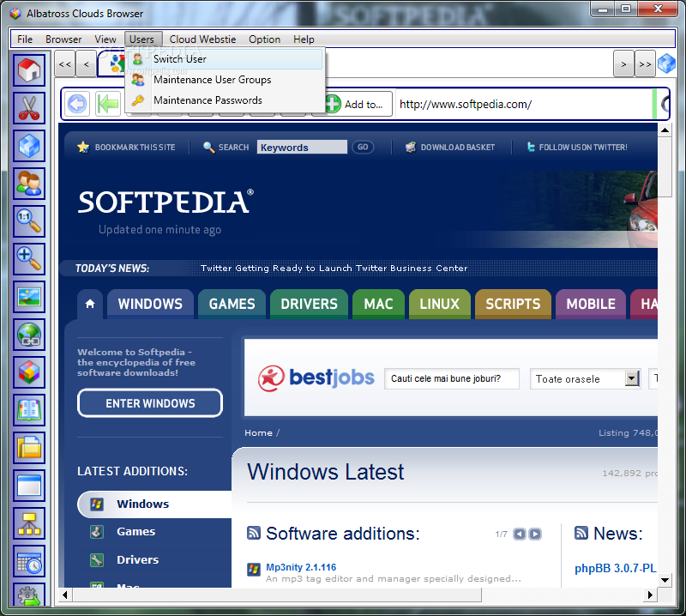Open the Cloud Webstie menu

tap(202, 39)
